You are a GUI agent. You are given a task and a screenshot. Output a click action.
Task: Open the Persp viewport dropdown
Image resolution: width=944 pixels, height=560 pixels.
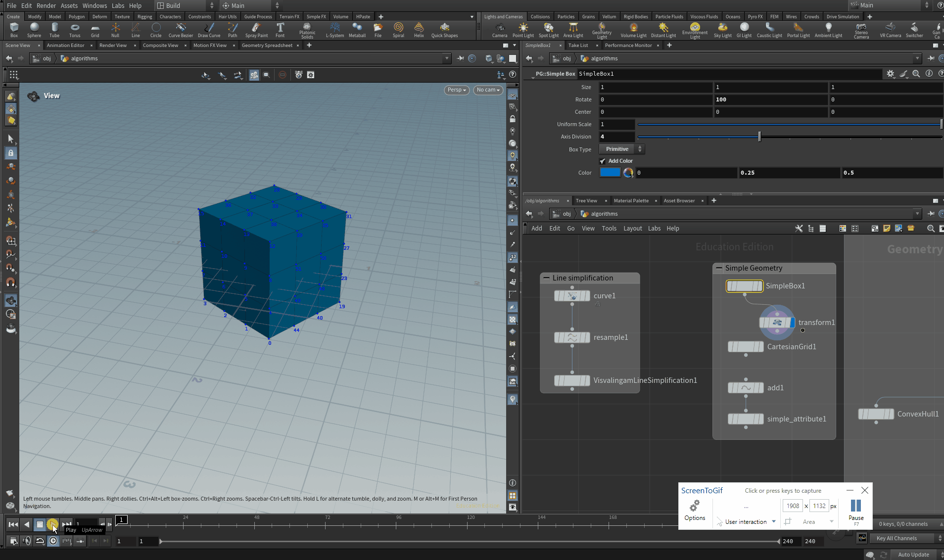coord(457,90)
